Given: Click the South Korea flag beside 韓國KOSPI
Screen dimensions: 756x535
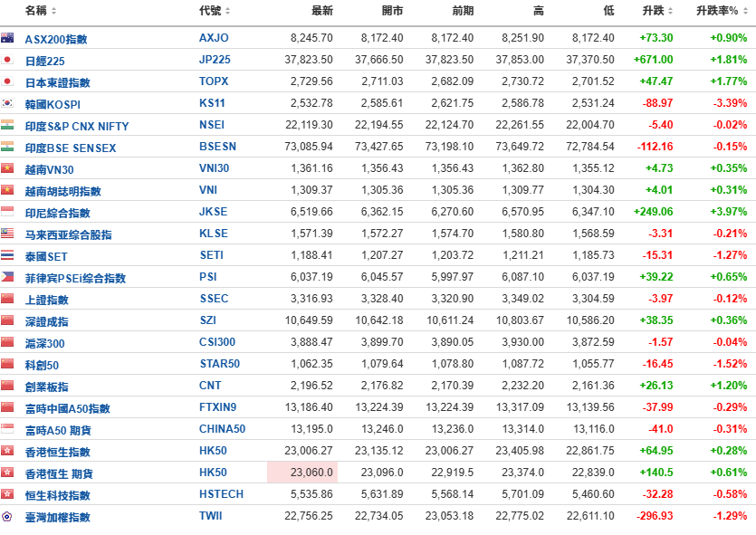Looking at the screenshot, I should (6, 102).
